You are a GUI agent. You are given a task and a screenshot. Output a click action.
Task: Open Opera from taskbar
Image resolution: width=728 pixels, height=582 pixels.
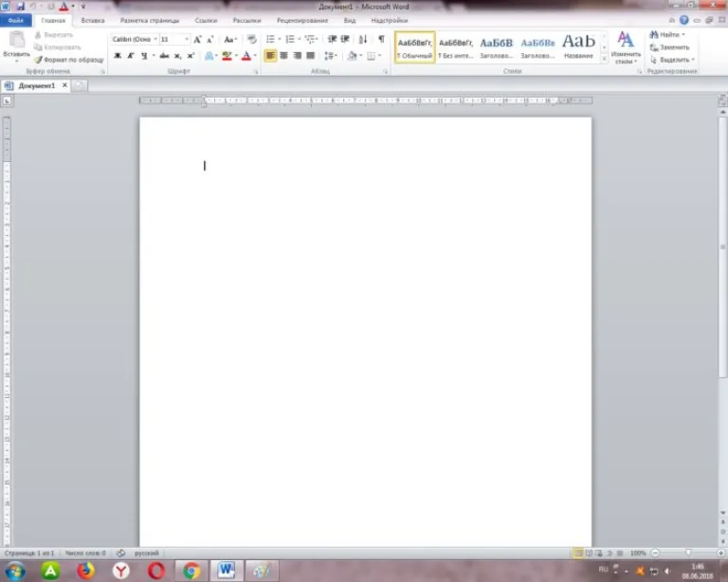coord(156,571)
